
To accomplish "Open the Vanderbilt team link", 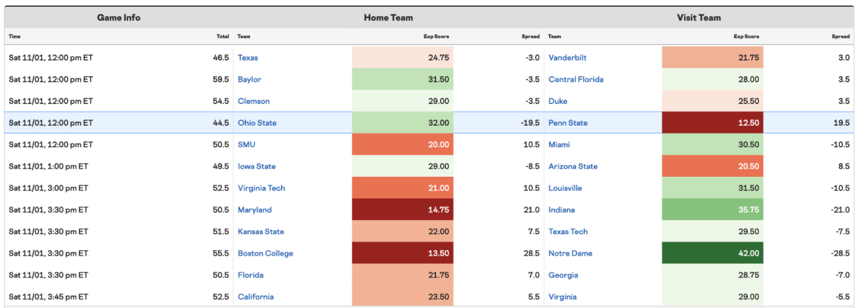I will pos(567,58).
